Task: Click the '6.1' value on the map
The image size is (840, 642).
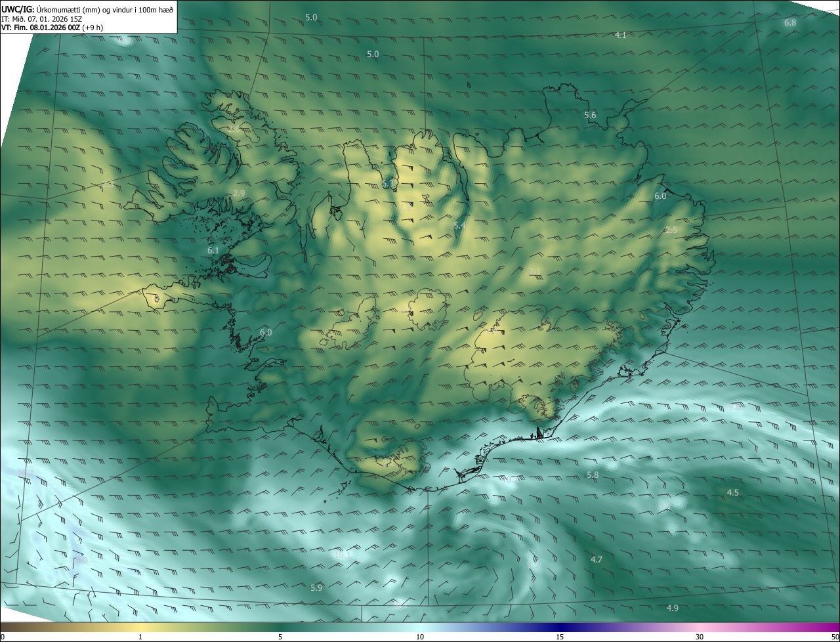Action: pyautogui.click(x=213, y=251)
